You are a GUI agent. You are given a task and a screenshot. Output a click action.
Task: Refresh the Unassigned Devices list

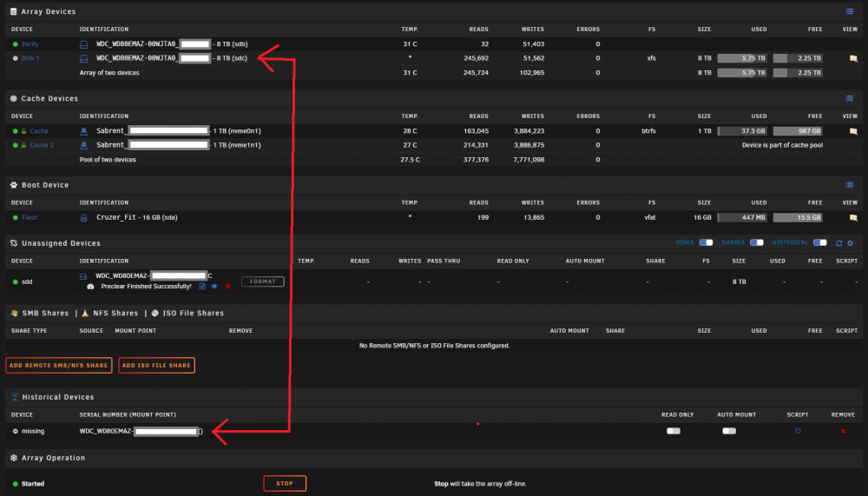pyautogui.click(x=838, y=242)
